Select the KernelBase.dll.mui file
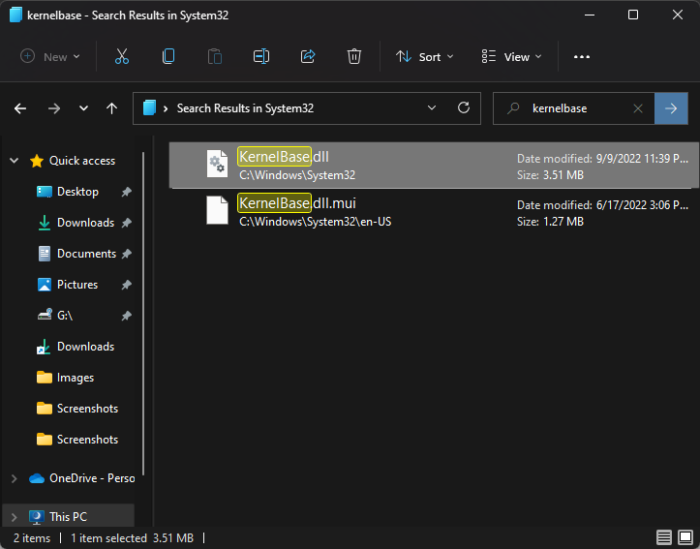This screenshot has height=549, width=700. click(x=297, y=211)
